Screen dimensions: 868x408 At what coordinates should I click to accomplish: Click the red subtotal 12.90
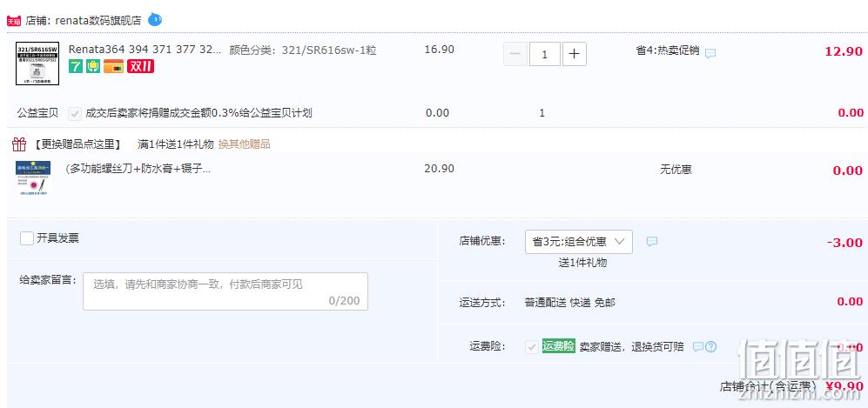844,51
